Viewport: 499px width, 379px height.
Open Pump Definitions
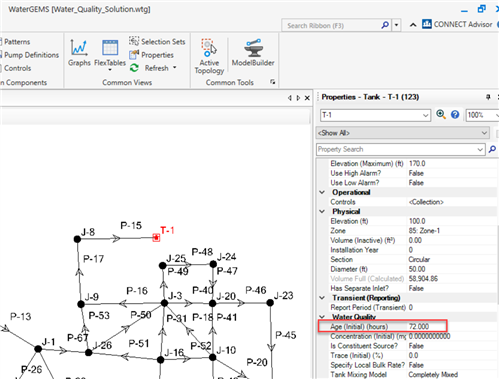pos(30,55)
